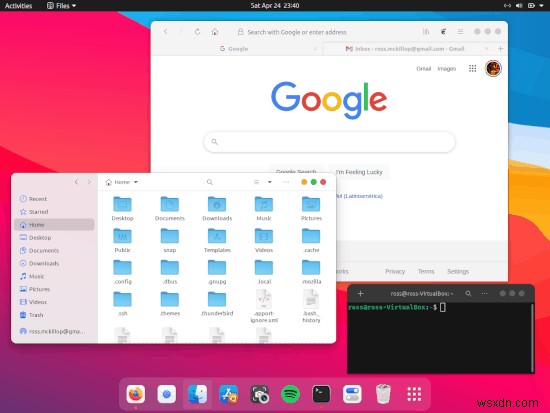This screenshot has height=413, width=550.
Task: Open Trash from the dock
Action: [383, 394]
